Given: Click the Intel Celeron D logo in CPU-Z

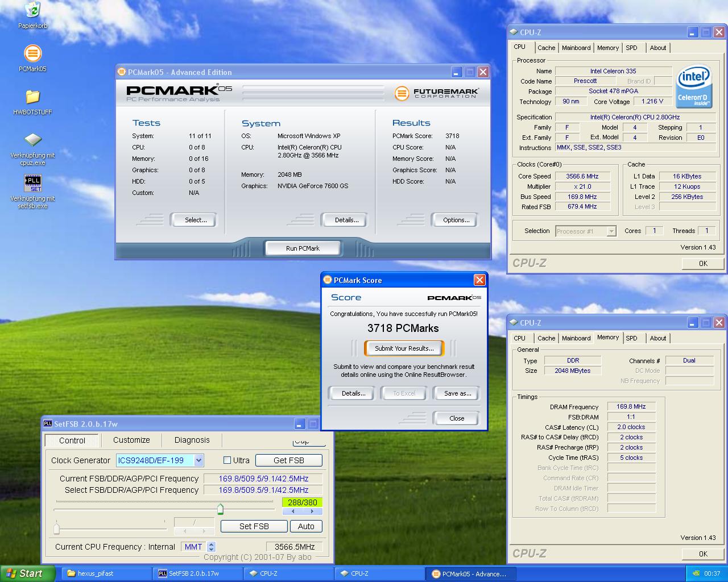Looking at the screenshot, I should coord(694,87).
